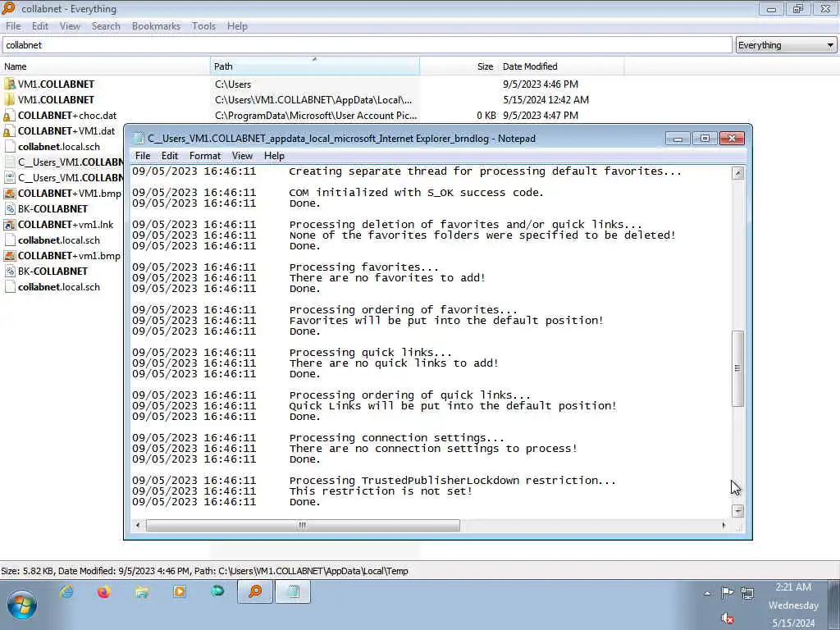Viewport: 840px width, 630px height.
Task: Minimize the Notepad window
Action: pyautogui.click(x=678, y=138)
